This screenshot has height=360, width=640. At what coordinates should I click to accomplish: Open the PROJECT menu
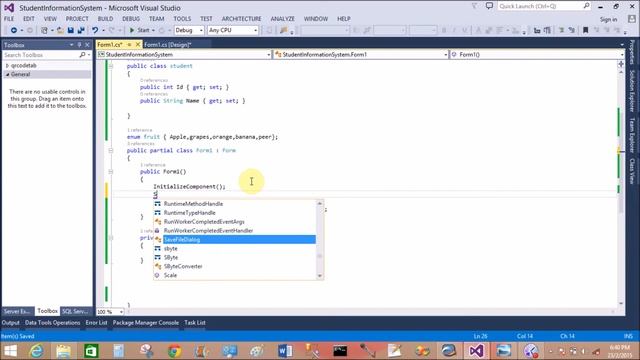pyautogui.click(x=77, y=19)
